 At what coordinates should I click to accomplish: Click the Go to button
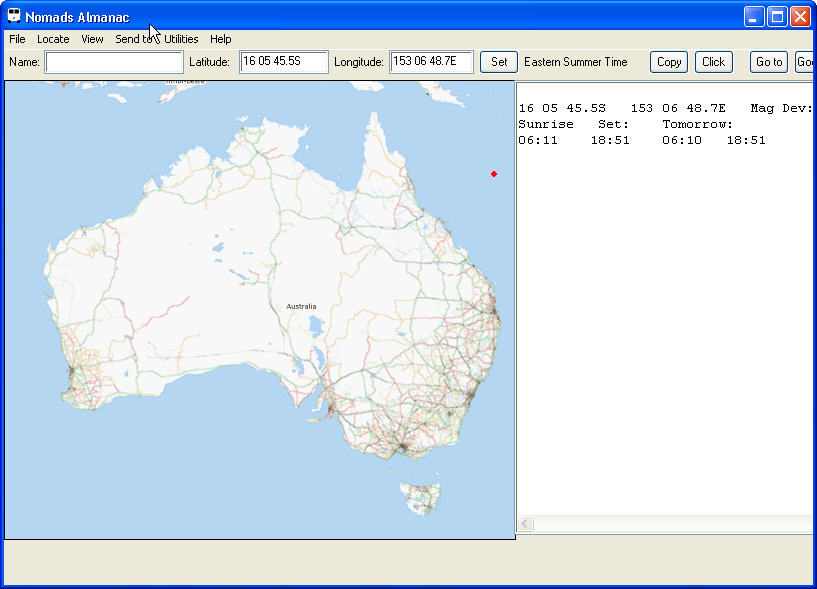(769, 62)
